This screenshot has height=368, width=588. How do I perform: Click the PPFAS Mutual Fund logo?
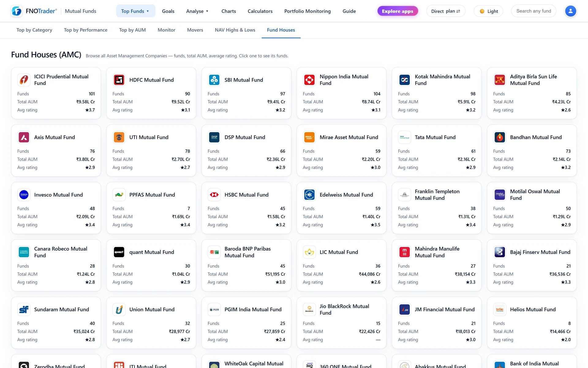coord(119,194)
